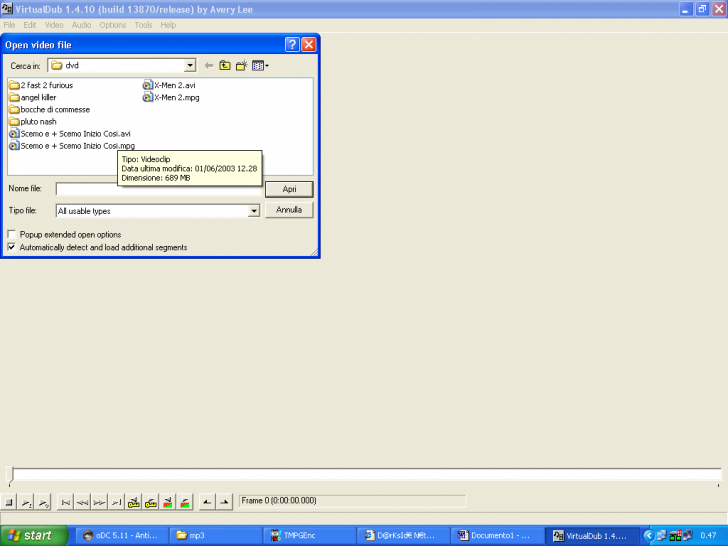Open the Tools menu
Screen dimensions: 728x546
pyautogui.click(x=143, y=25)
